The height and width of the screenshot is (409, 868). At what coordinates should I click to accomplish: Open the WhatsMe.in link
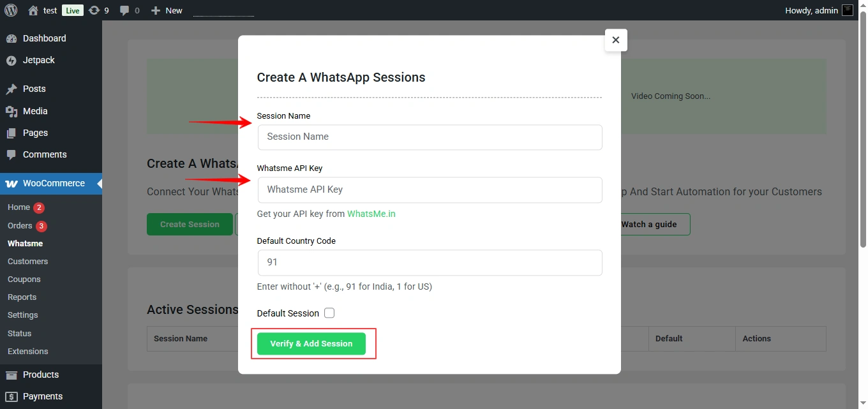[371, 214]
